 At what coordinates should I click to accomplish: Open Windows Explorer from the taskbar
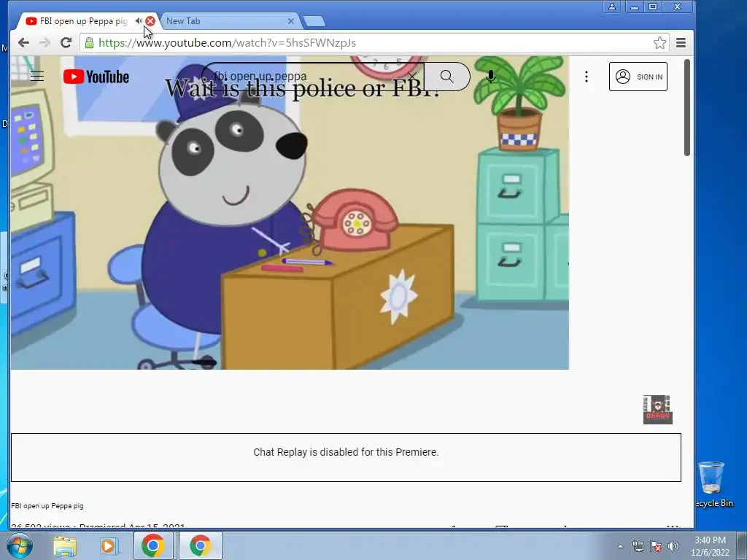tap(65, 545)
